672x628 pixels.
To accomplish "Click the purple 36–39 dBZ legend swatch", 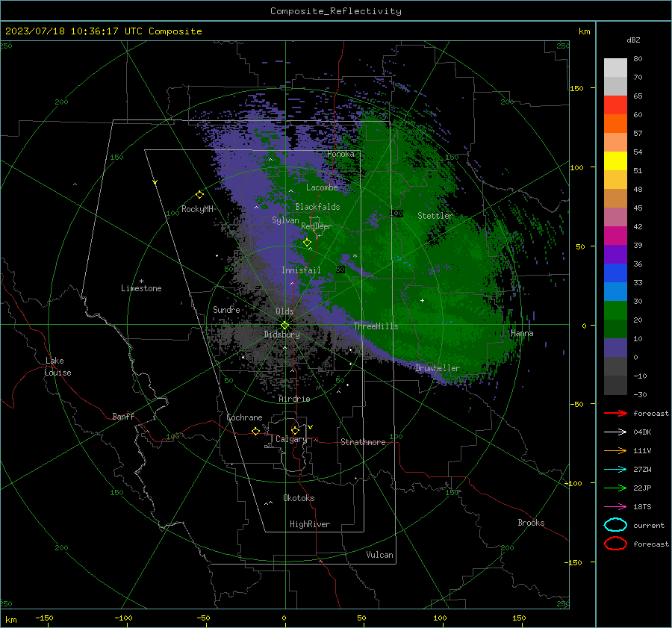I will tap(615, 254).
